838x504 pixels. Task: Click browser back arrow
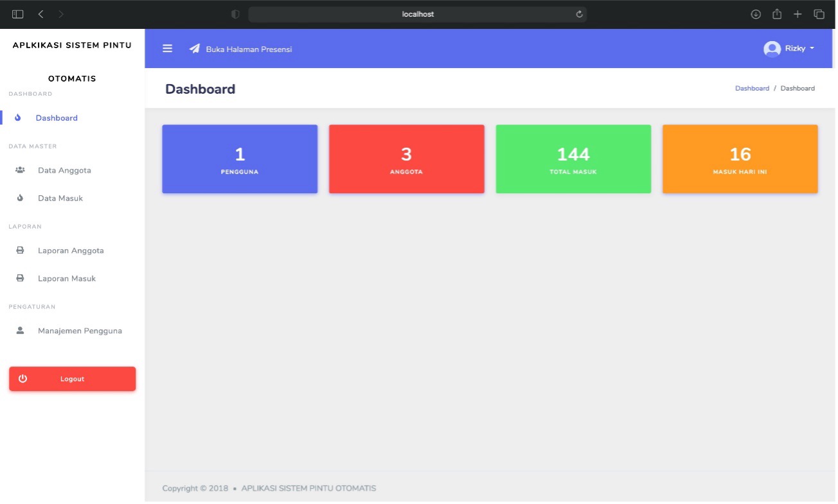[40, 14]
